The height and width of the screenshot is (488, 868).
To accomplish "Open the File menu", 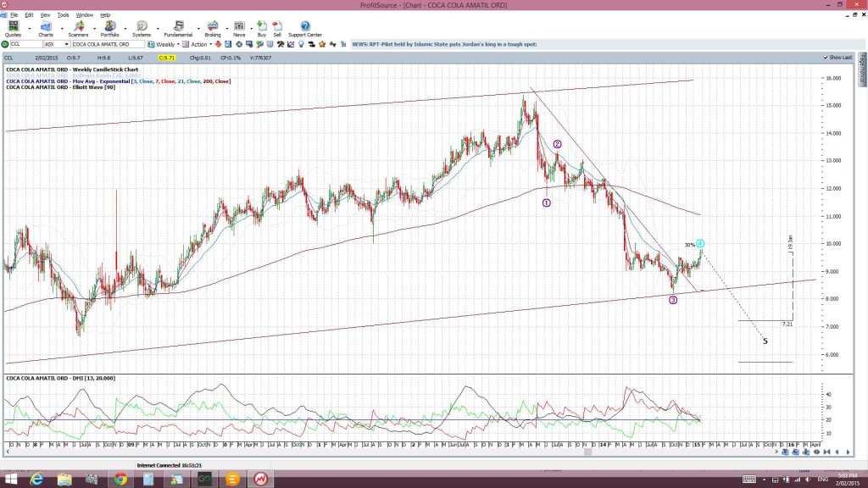I will (14, 15).
